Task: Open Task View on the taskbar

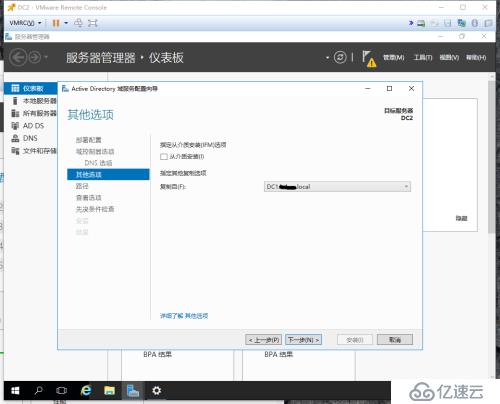Action: tap(62, 390)
